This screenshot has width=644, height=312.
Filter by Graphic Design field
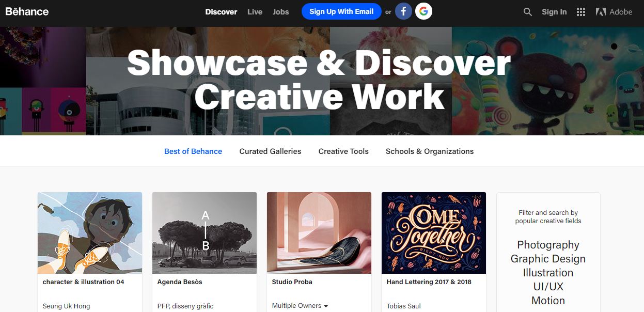click(547, 259)
